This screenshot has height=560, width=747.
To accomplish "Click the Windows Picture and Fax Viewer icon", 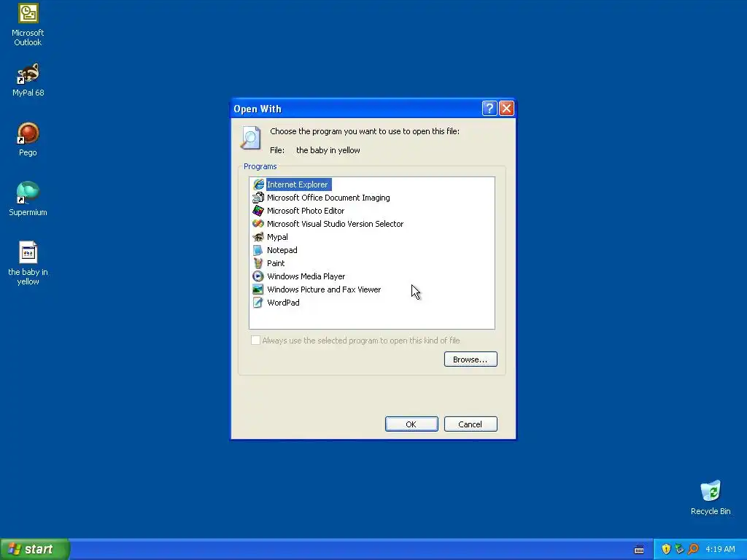I will pos(258,289).
